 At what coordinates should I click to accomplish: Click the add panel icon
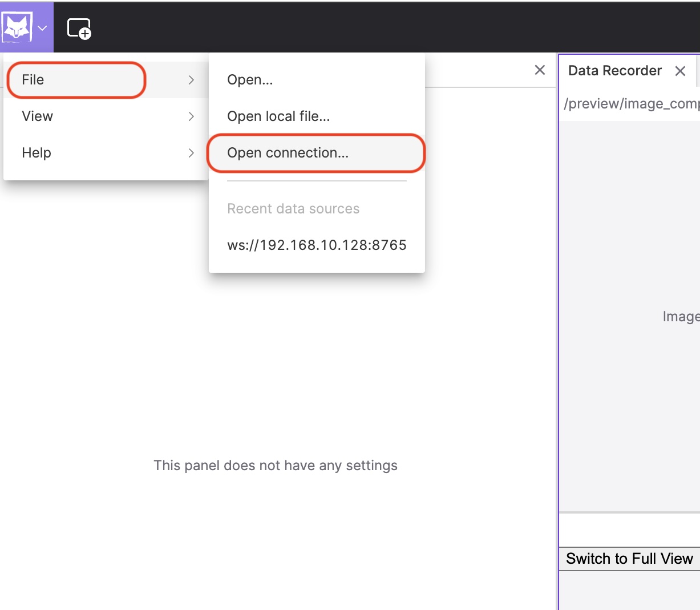click(79, 29)
